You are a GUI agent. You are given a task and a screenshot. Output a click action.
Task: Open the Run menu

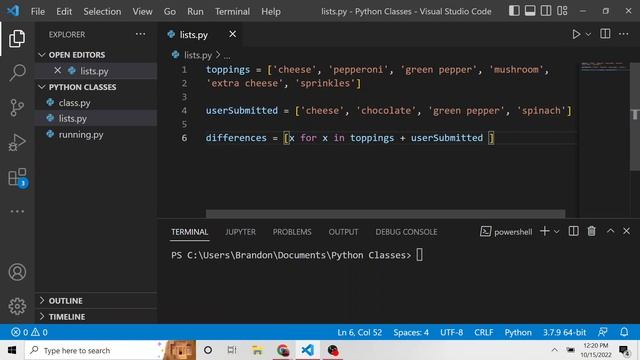tap(195, 11)
